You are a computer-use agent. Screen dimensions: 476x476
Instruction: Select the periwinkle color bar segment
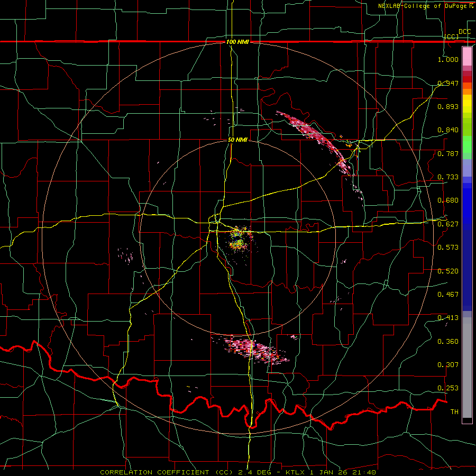click(x=467, y=168)
